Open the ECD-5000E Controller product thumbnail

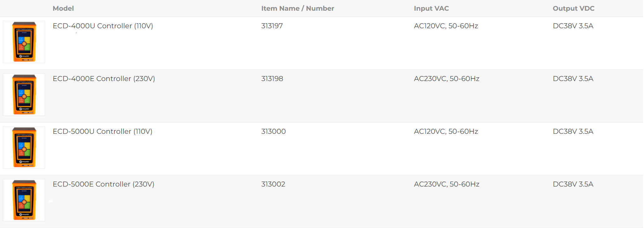pos(24,200)
